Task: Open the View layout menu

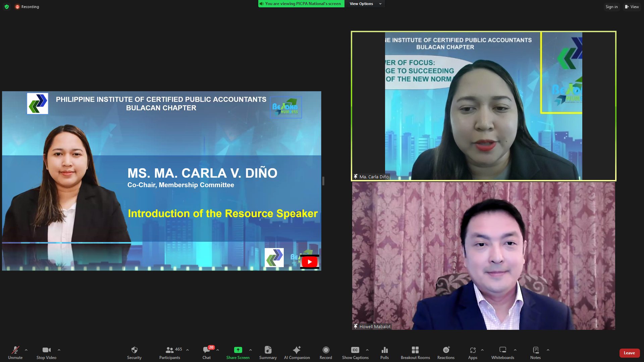Action: pos(632,7)
